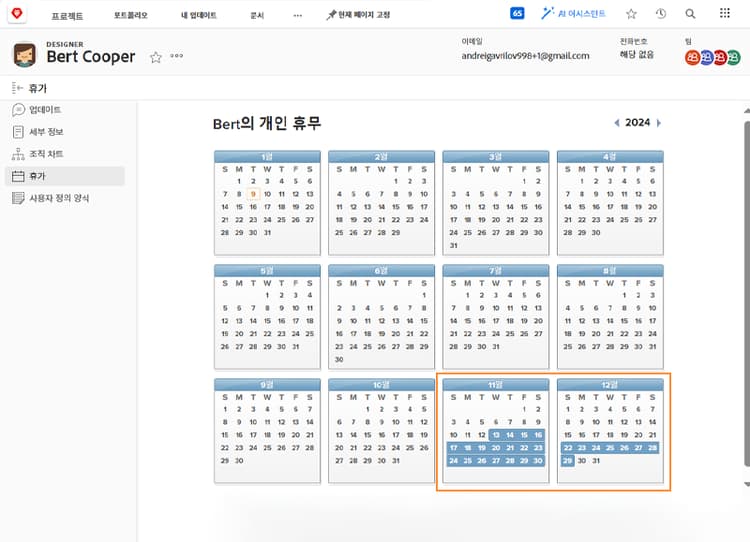The image size is (750, 542).
Task: Click the scrollbar down arrow
Action: coord(747,485)
